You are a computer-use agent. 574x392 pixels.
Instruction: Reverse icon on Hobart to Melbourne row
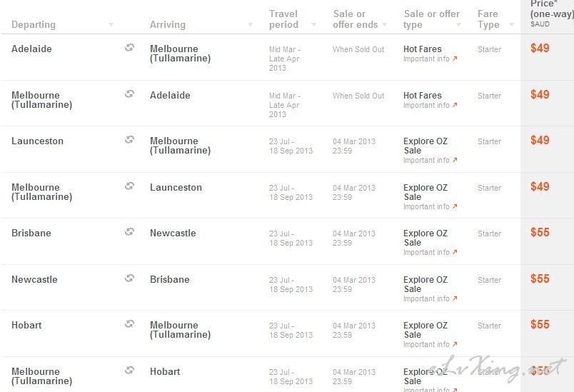coord(130,324)
